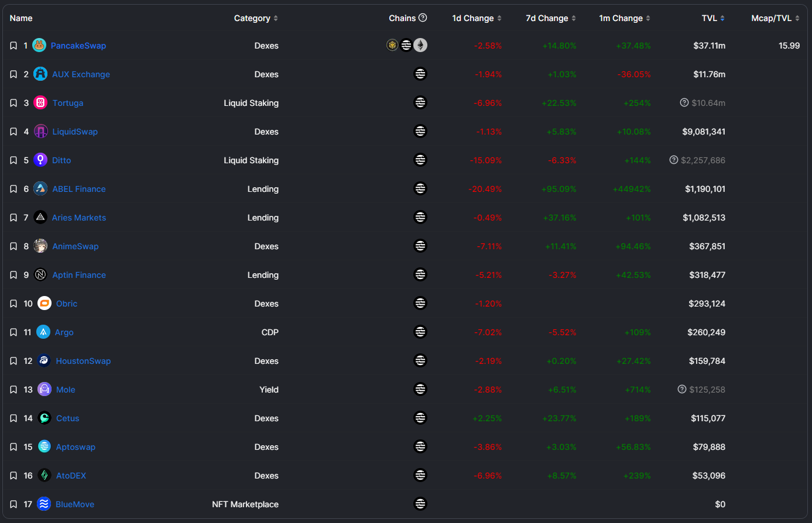Click the Tortuga logo icon
Image resolution: width=812 pixels, height=523 pixels.
[40, 102]
